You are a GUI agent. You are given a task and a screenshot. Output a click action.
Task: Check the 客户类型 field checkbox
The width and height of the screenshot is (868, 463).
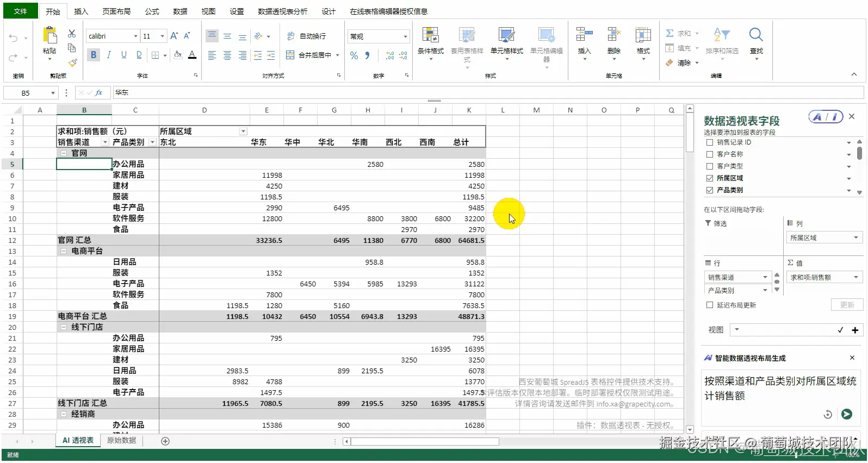coord(710,166)
